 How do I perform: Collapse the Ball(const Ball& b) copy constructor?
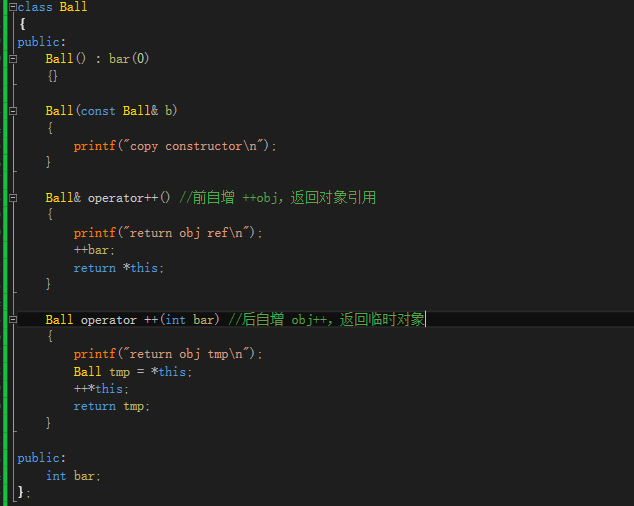tap(13, 111)
